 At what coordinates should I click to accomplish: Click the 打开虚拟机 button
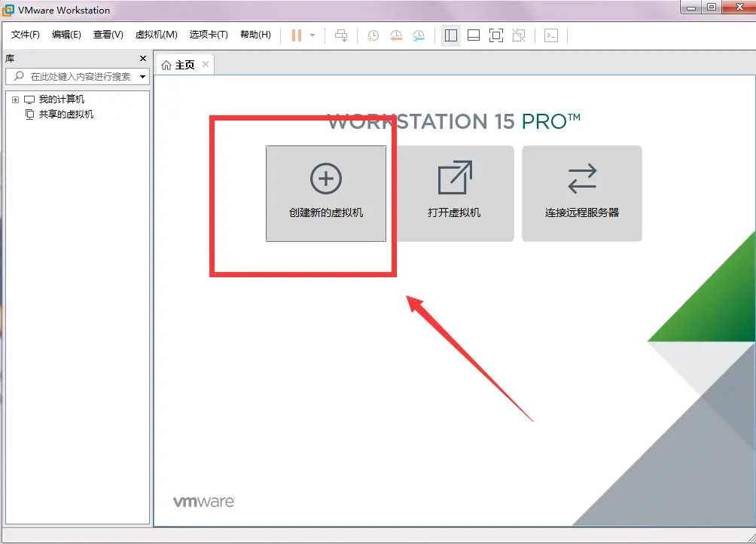pyautogui.click(x=454, y=194)
